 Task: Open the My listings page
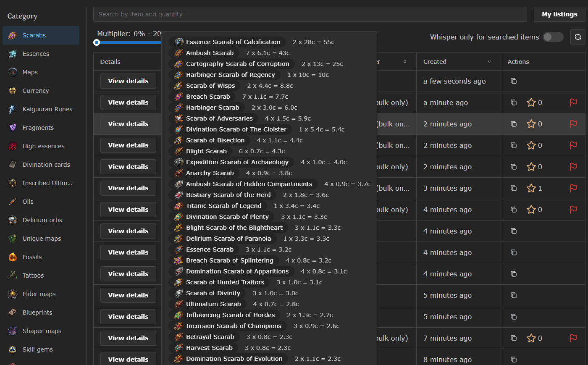(x=559, y=14)
